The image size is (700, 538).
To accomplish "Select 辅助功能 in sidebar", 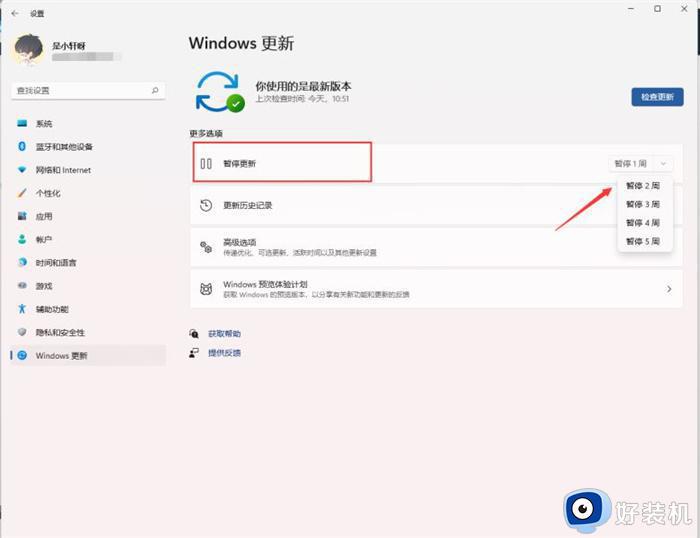I will click(88, 309).
